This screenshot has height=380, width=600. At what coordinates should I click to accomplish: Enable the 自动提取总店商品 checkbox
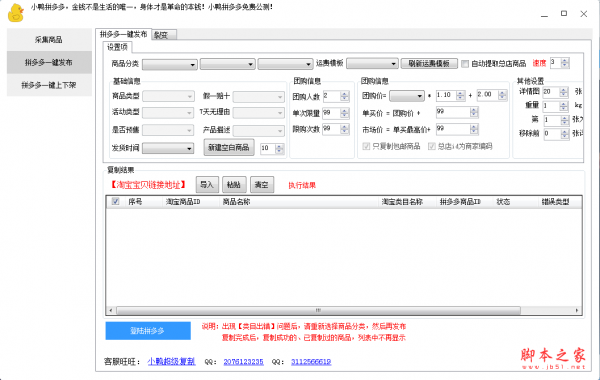[465, 64]
